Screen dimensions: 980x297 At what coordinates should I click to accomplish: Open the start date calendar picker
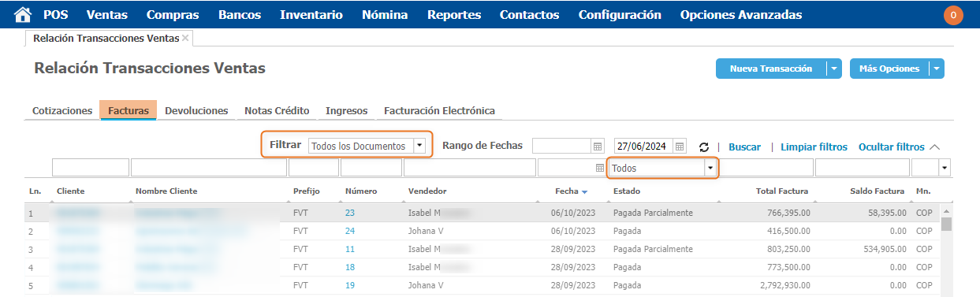click(x=598, y=147)
